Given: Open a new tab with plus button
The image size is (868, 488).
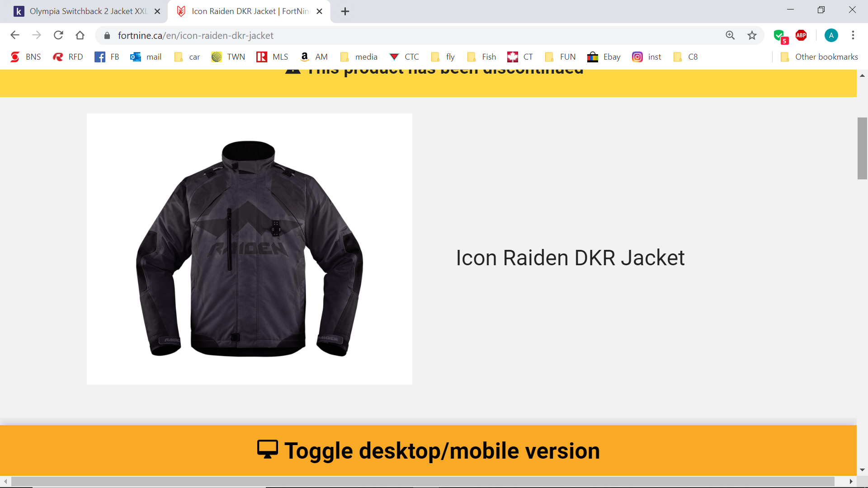Looking at the screenshot, I should tap(345, 11).
